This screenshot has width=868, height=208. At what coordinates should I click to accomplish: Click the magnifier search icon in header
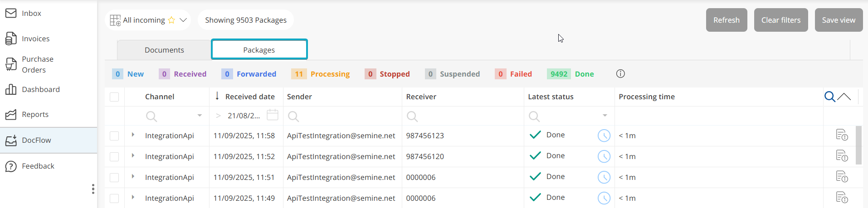coord(829,97)
